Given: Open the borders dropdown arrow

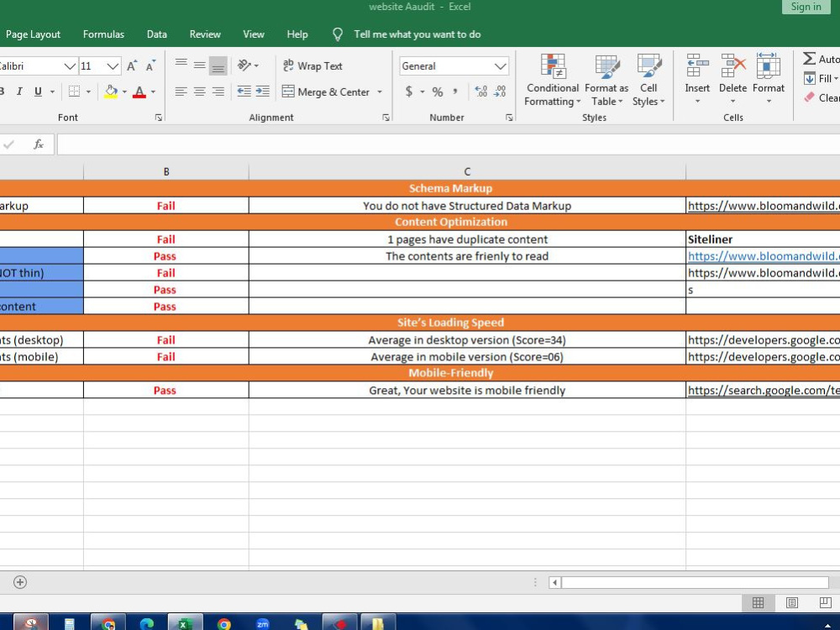Looking at the screenshot, I should pyautogui.click(x=88, y=92).
